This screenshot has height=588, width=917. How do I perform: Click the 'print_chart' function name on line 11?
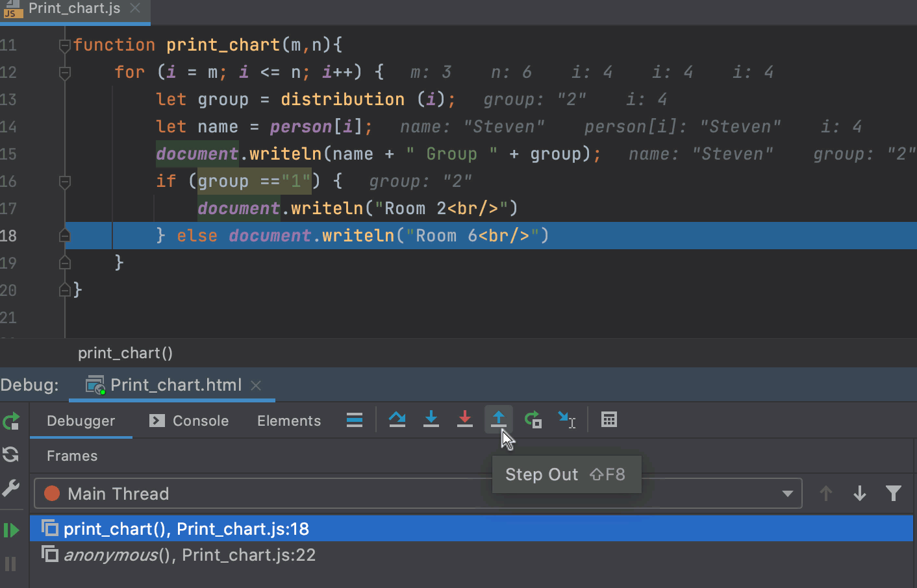223,45
